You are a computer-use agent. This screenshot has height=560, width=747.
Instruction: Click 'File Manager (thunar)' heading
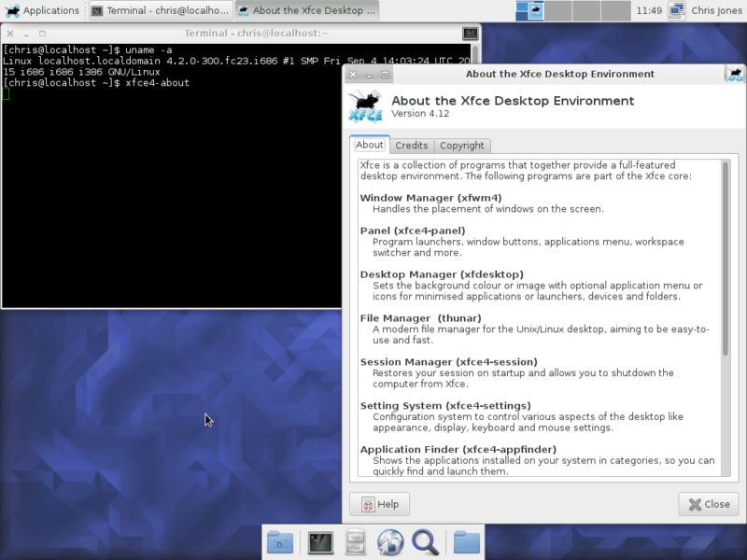click(x=421, y=318)
